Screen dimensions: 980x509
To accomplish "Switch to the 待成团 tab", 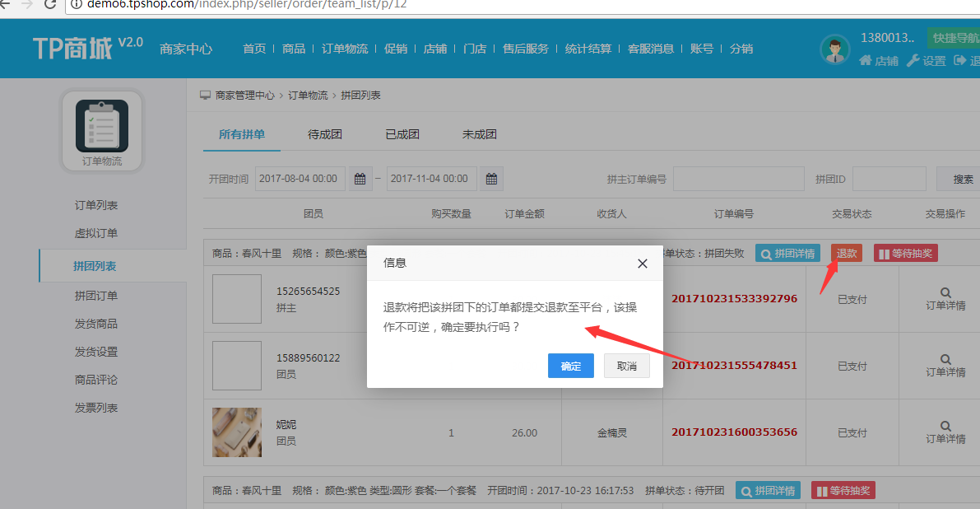I will (x=325, y=134).
